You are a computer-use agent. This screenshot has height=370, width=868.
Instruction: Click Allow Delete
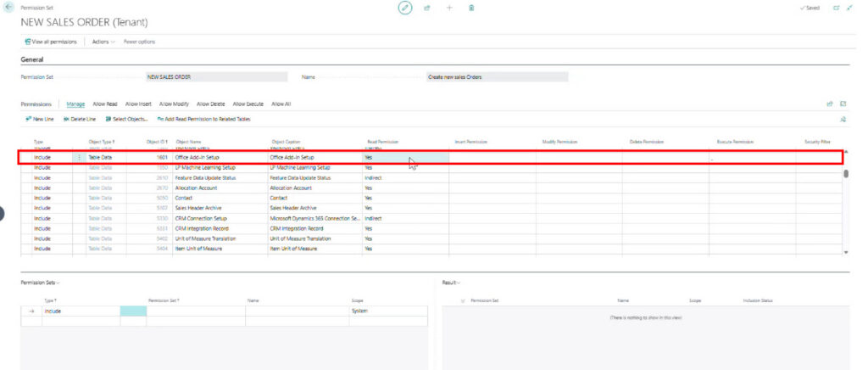point(211,104)
